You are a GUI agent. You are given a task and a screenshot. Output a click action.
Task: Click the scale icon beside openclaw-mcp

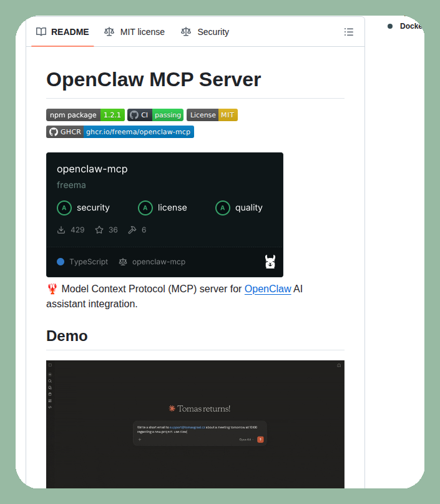[123, 262]
